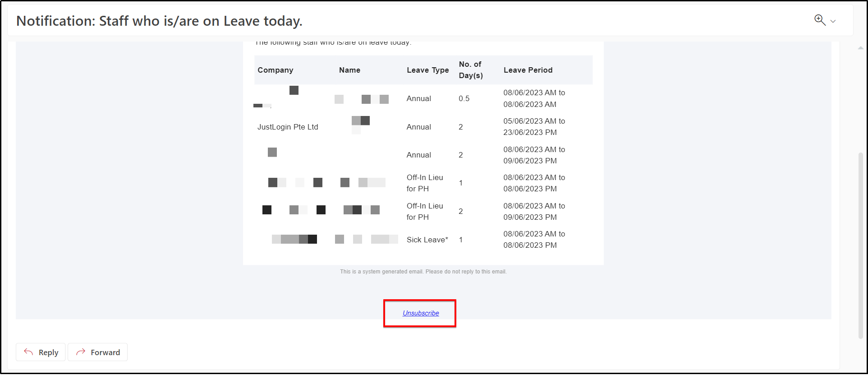Click the Sick Leave* type cell
This screenshot has width=868, height=375.
pos(427,240)
